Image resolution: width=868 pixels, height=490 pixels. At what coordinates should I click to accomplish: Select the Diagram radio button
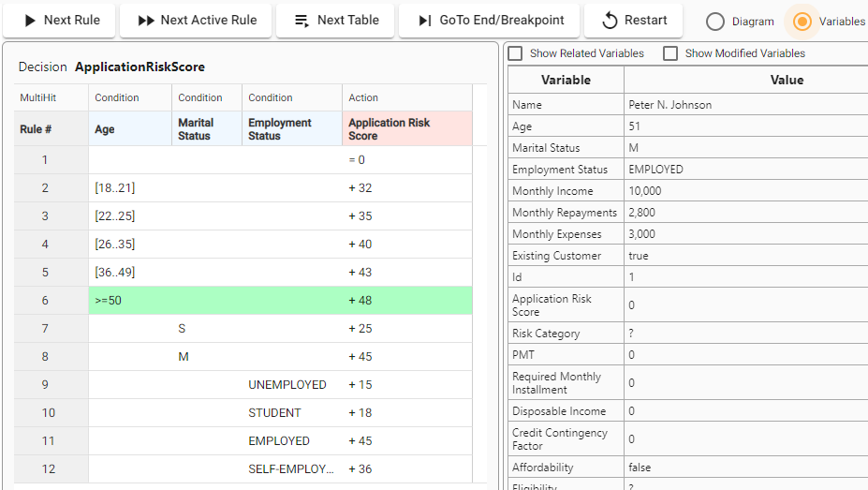tap(715, 22)
